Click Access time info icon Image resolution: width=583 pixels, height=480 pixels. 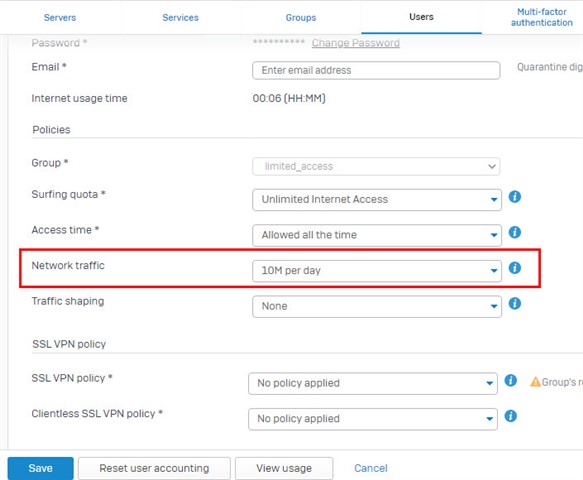point(515,232)
